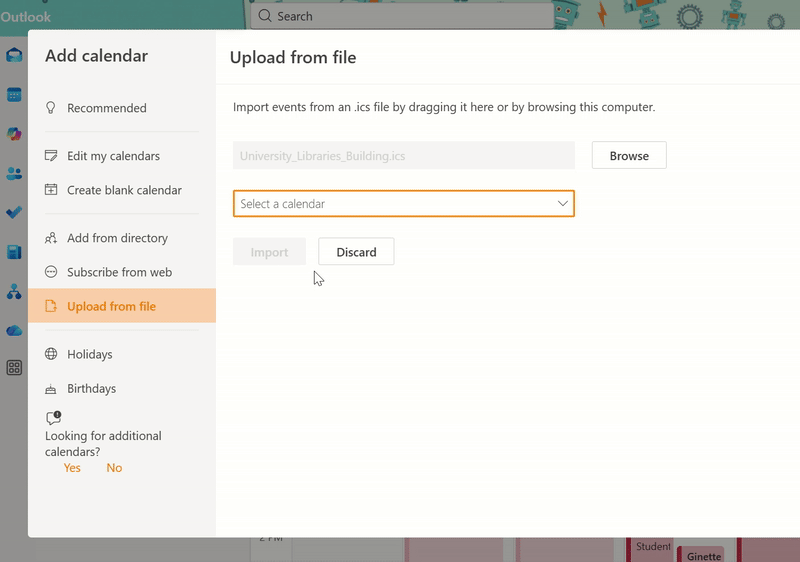Click the search magnifier icon
This screenshot has width=800, height=562.
pyautogui.click(x=265, y=16)
